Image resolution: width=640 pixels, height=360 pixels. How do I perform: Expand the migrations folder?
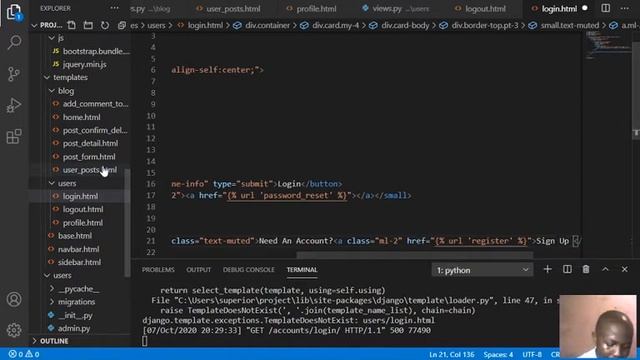[x=51, y=302]
